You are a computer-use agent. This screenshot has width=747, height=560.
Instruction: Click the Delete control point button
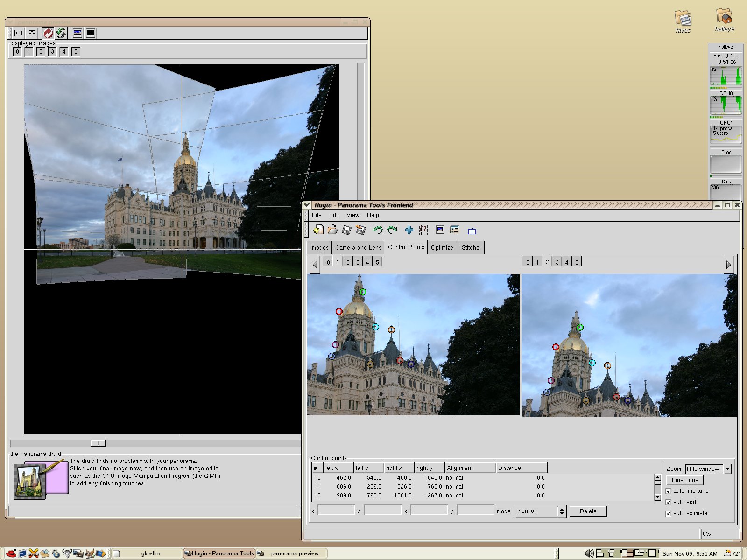pos(588,511)
